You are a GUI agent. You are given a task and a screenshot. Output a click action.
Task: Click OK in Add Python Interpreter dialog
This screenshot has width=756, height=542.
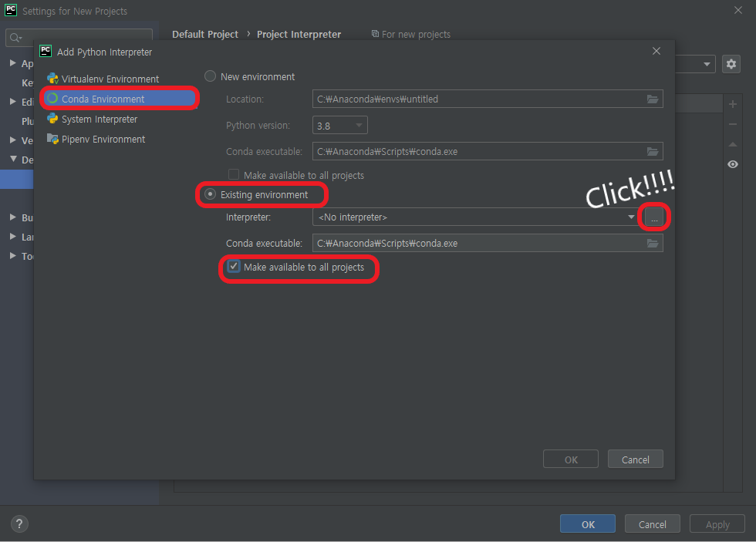571,460
